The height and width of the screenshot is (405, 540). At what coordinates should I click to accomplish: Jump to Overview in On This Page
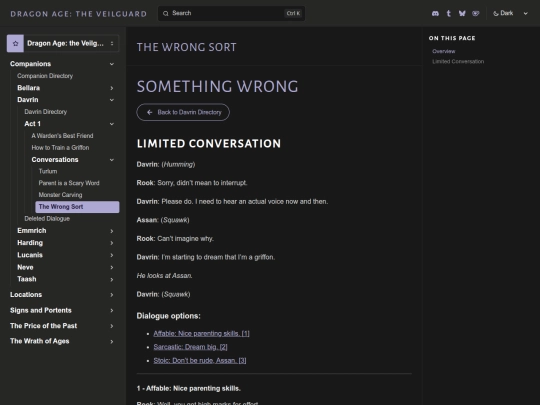[444, 51]
